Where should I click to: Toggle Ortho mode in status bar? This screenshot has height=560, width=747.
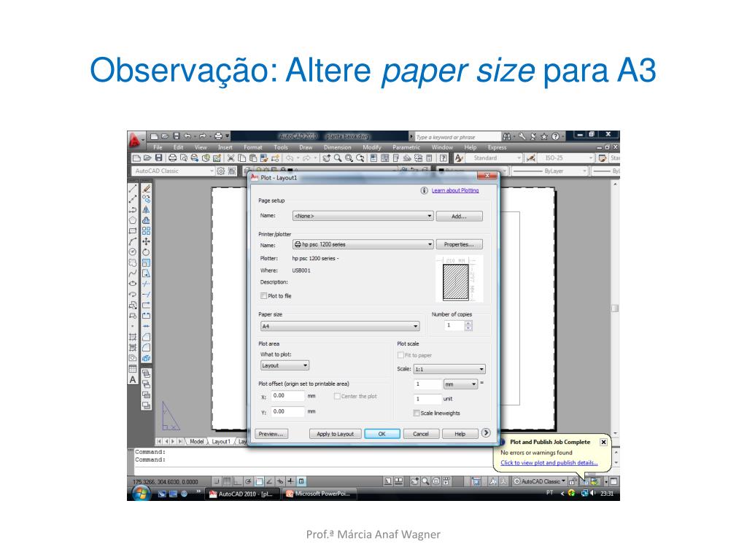[x=238, y=481]
